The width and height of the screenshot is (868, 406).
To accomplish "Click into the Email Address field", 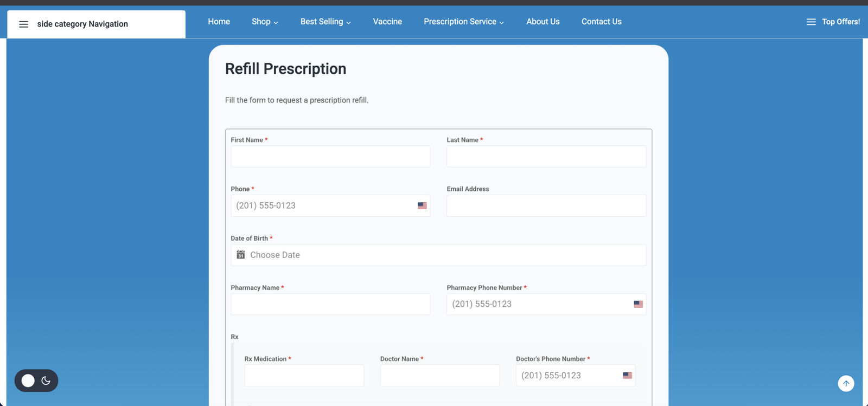I will 546,206.
